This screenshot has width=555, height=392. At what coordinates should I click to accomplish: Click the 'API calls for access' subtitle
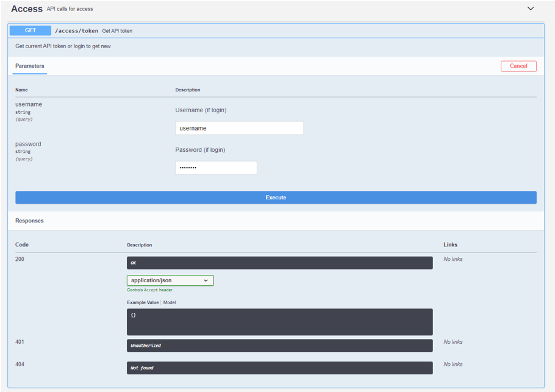70,9
